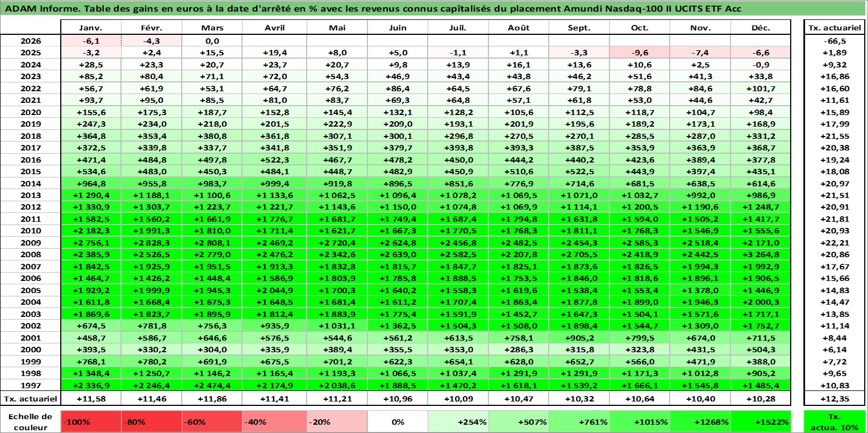Click the 2000 Août cell showing +286,3
This screenshot has height=433, width=868.
518,349
